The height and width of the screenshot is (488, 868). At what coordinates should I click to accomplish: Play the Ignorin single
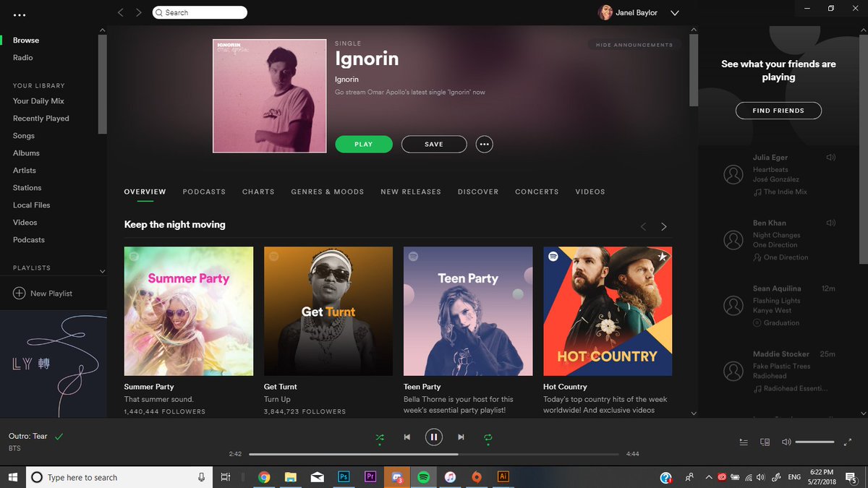[x=364, y=144]
